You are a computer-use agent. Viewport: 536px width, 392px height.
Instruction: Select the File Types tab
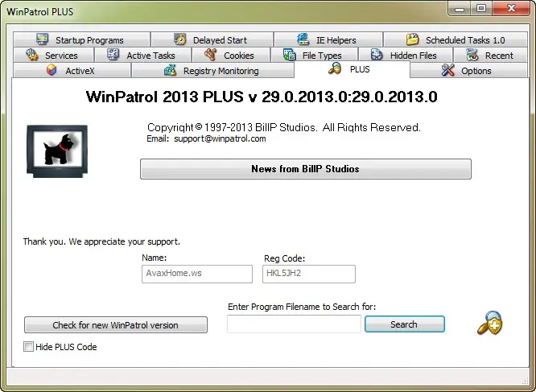click(314, 55)
